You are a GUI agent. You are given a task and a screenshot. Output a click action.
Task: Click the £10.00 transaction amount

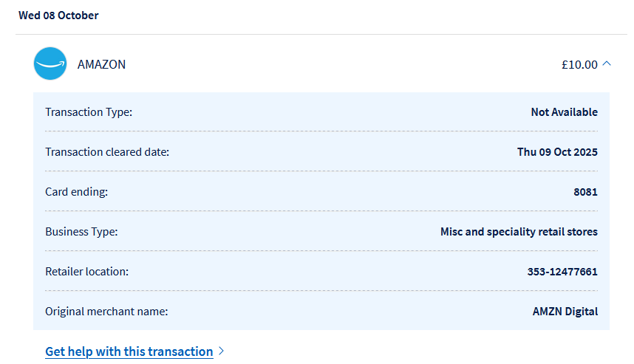[579, 64]
